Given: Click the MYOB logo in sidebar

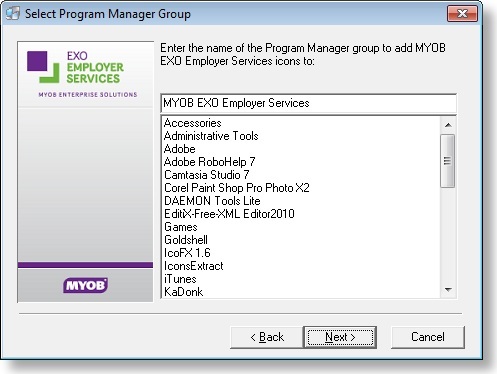Looking at the screenshot, I should pos(85,285).
